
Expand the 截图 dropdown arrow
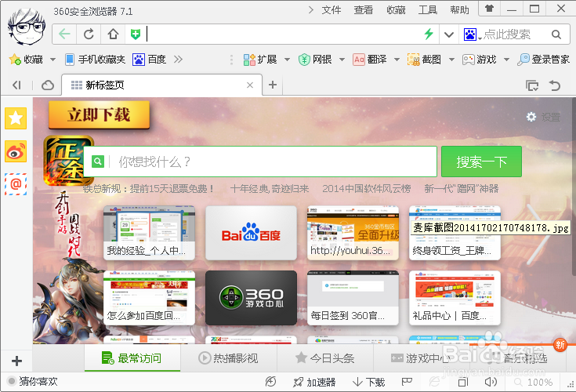[451, 60]
